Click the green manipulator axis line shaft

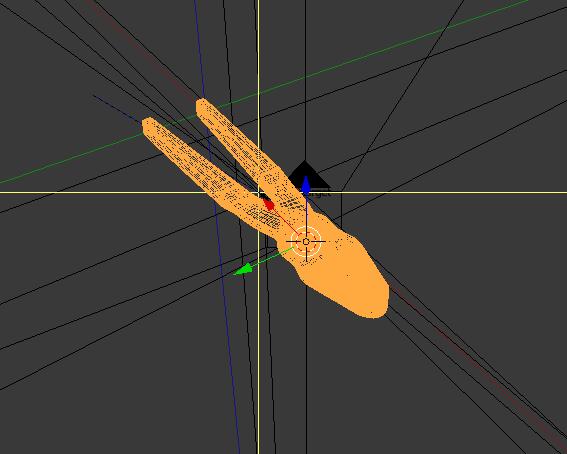tap(271, 258)
